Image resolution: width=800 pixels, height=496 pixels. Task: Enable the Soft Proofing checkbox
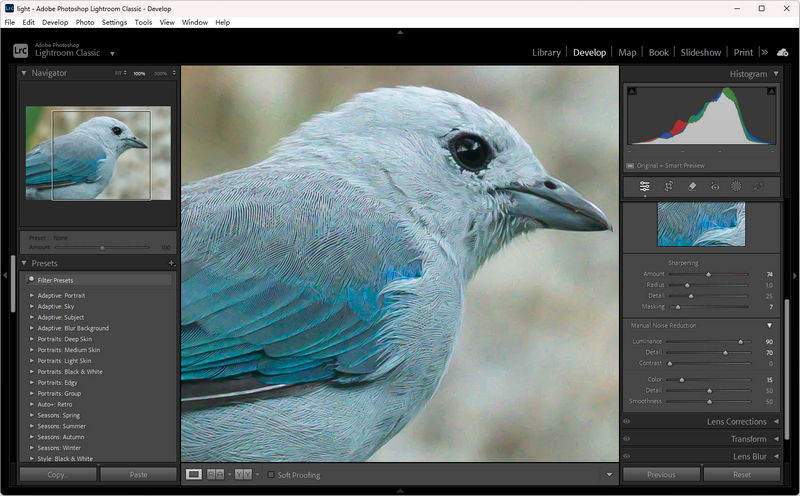[x=271, y=474]
